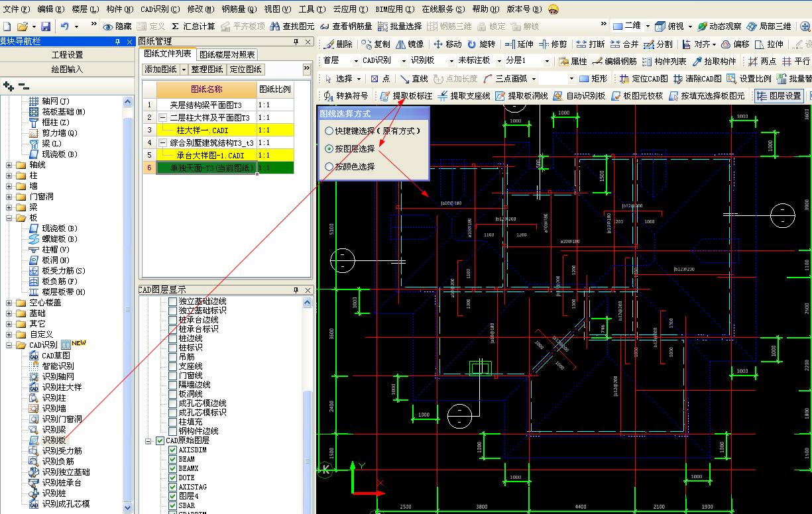812x514 pixels.
Task: Click the 自动识别板 tool icon
Action: point(557,96)
